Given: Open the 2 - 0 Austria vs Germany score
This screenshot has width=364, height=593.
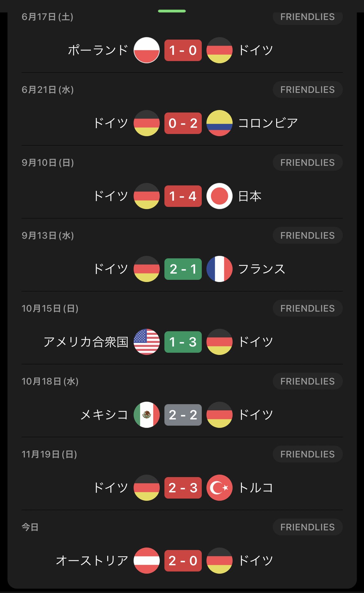Looking at the screenshot, I should click(x=183, y=561).
